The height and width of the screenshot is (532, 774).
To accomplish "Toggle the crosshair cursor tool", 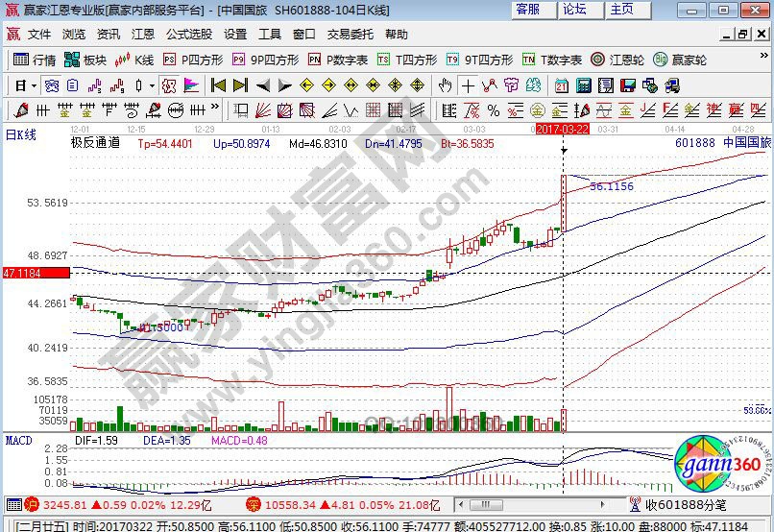I will pyautogui.click(x=468, y=85).
